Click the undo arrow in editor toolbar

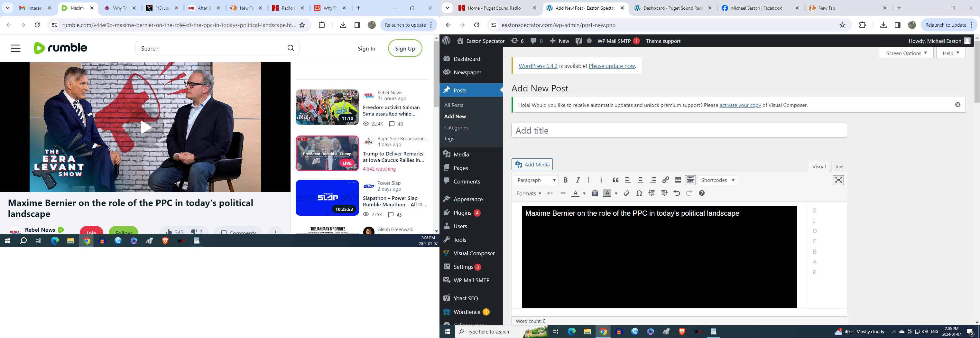click(x=676, y=193)
